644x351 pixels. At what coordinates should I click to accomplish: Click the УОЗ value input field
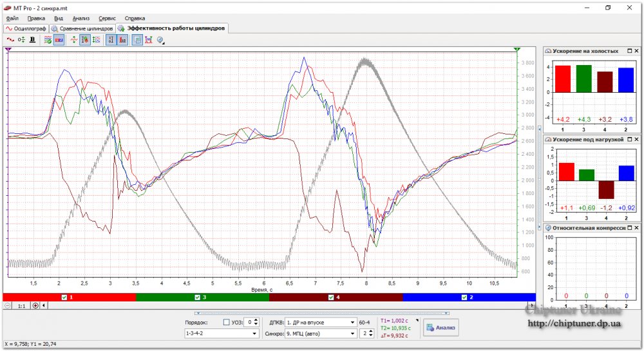[x=249, y=322]
